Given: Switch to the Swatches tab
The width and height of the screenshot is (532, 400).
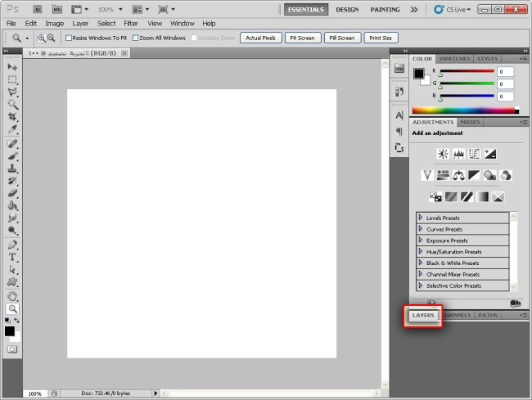Looking at the screenshot, I should click(454, 59).
